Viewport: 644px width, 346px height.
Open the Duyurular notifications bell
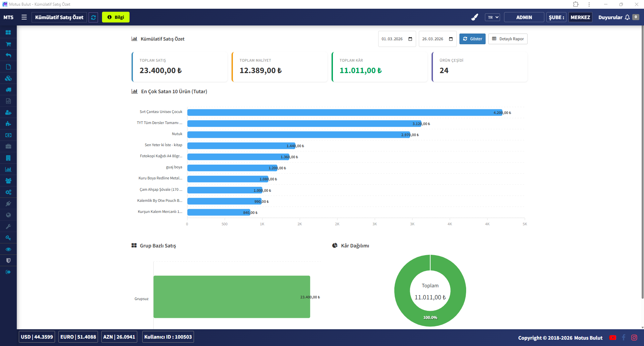tap(627, 17)
